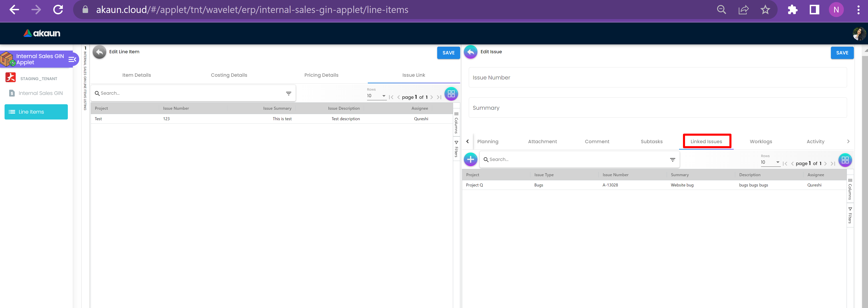Expand the Columns side panel in the Linked Issues table

point(850,189)
